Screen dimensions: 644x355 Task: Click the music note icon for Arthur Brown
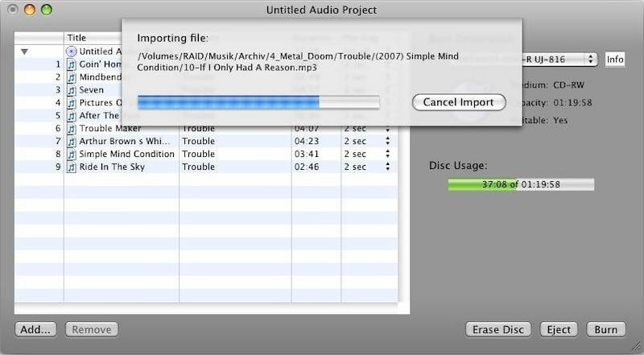click(71, 142)
